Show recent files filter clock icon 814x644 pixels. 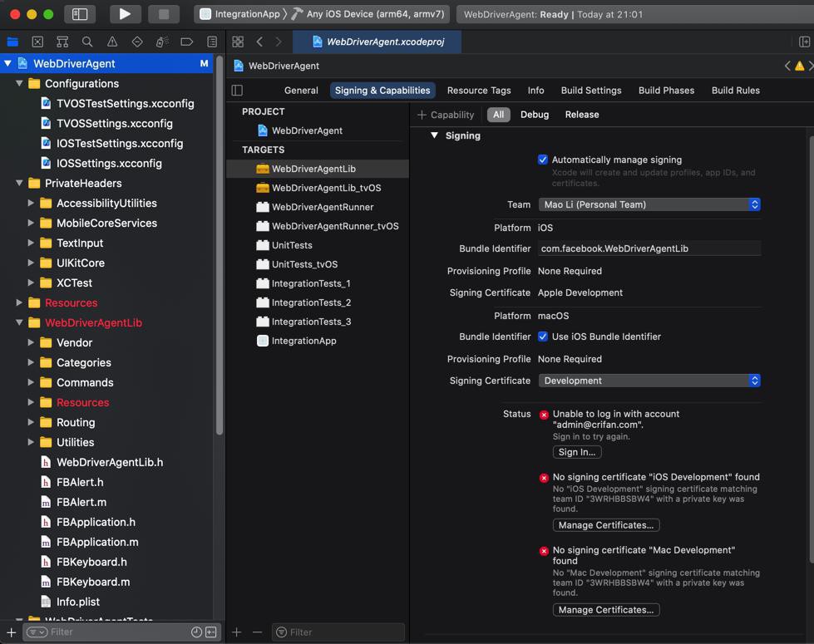pos(196,632)
